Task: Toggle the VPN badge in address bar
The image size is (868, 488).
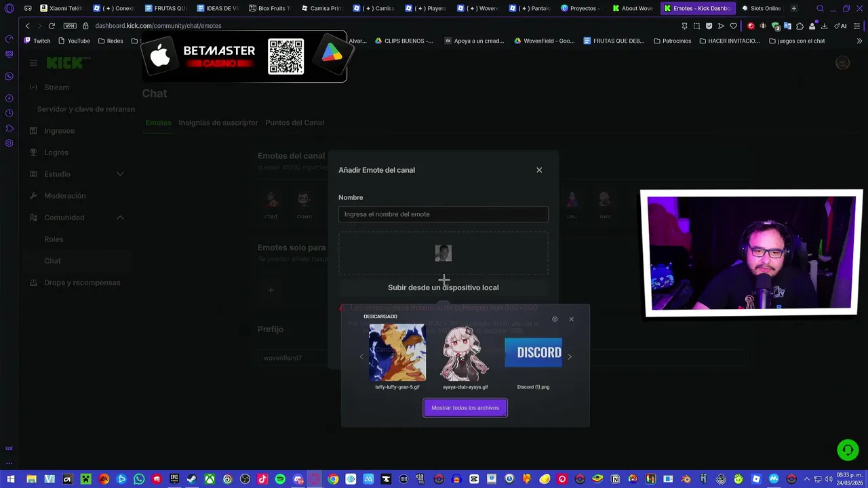Action: pyautogui.click(x=70, y=26)
